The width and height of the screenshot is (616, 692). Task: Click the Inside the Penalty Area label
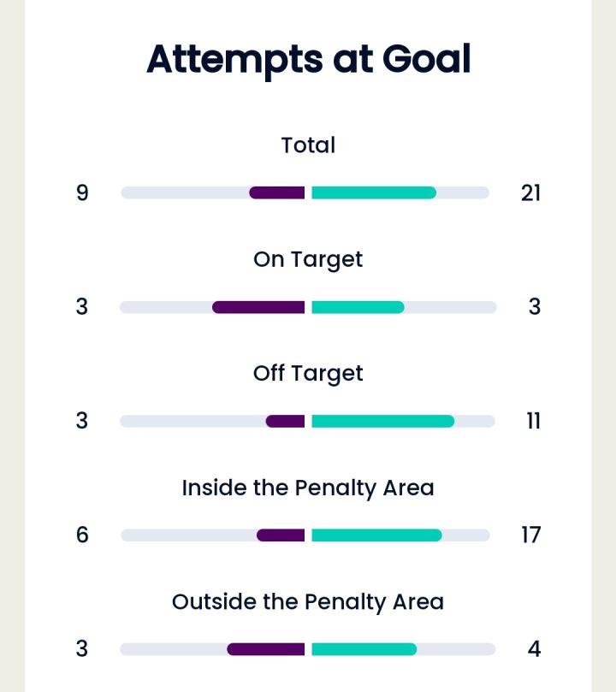pyautogui.click(x=308, y=488)
